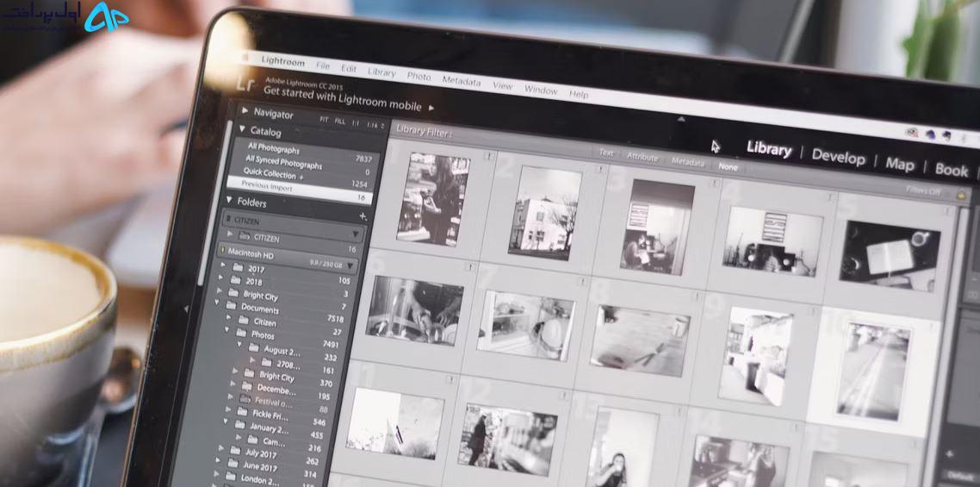Click the folder icon of 2017 row
Screen dimensions: 980x487
coord(238,268)
